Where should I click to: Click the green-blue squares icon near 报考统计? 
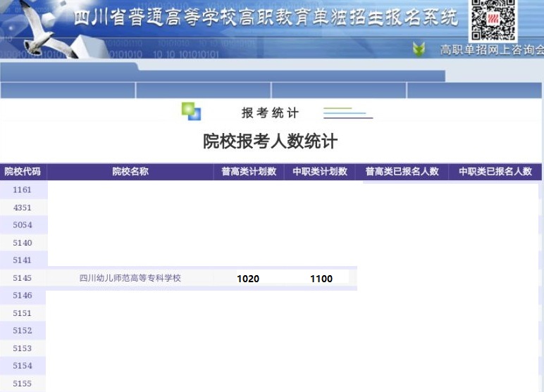(191, 111)
